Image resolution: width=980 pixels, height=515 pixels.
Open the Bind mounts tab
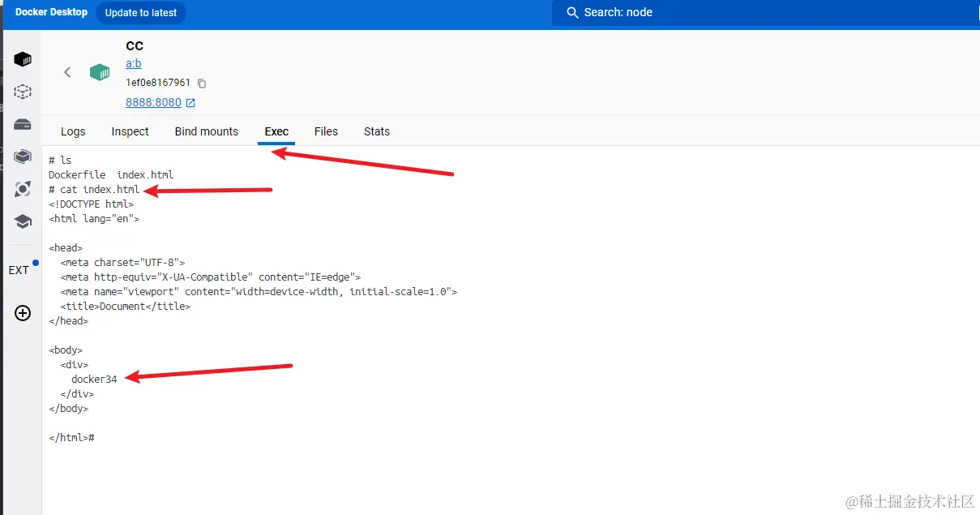pos(207,131)
